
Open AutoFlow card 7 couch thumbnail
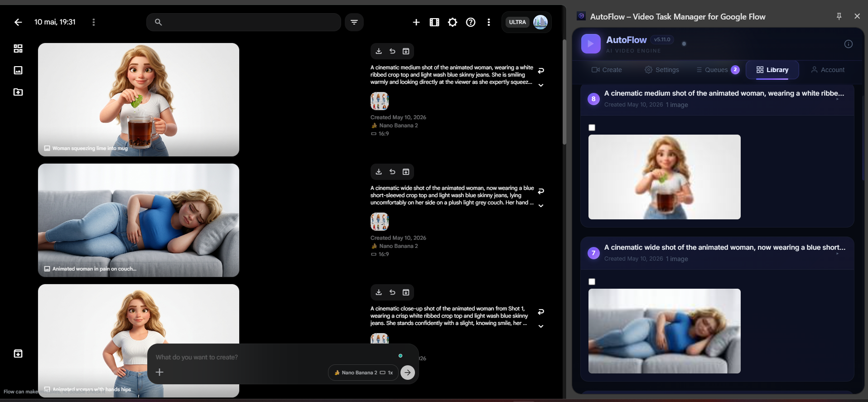665,331
